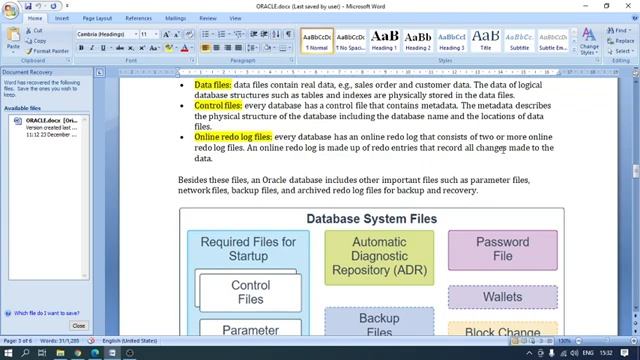The image size is (640, 360).
Task: Click the tab selector ruler corner box
Action: (x=100, y=73)
